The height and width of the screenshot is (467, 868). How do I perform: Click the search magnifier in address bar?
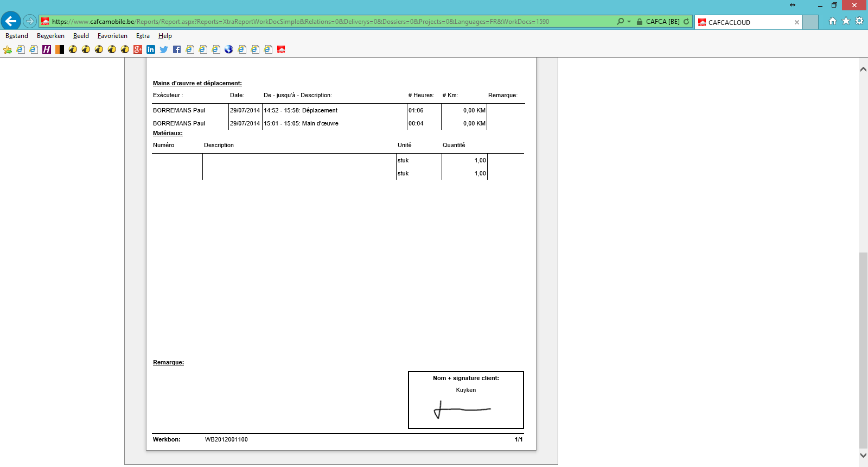(x=621, y=22)
